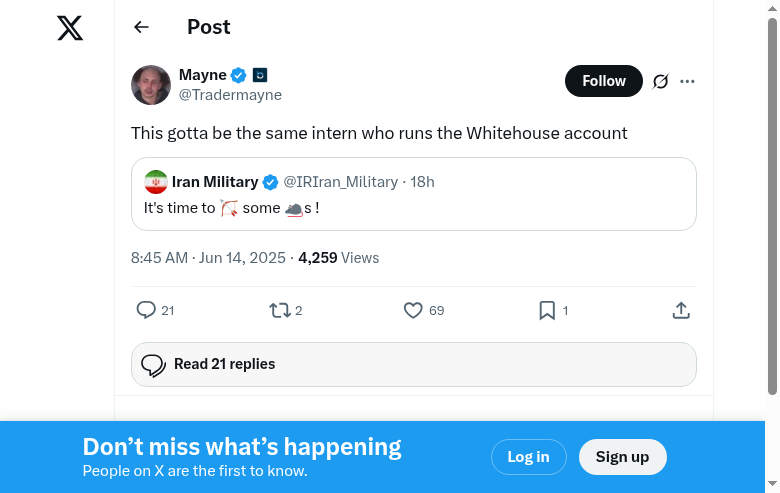Image resolution: width=780 pixels, height=493 pixels.
Task: Open Mayne's profile picture
Action: [x=151, y=85]
